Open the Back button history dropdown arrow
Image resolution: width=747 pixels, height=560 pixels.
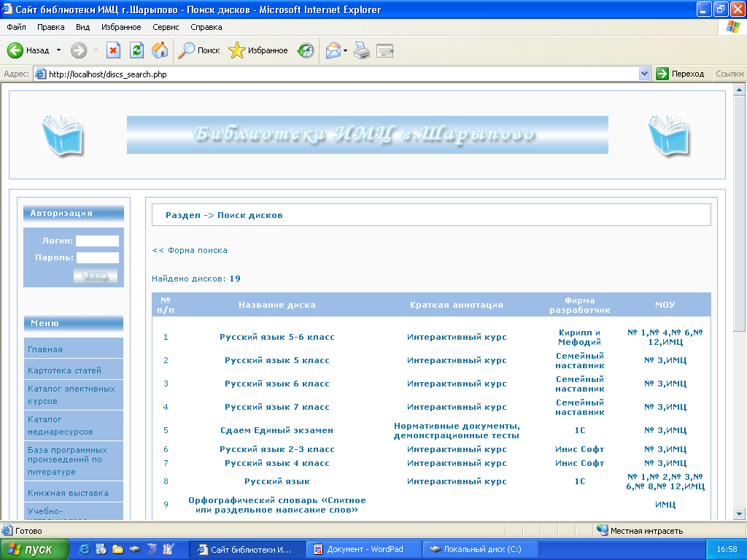click(59, 50)
